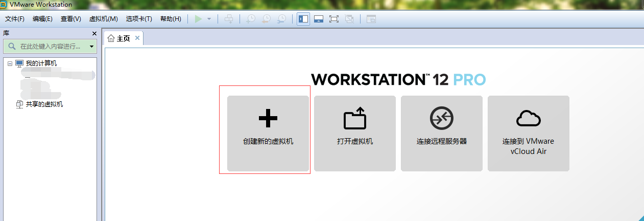
Task: Click the send Ctrl+Alt+Del toolbar icon
Action: (x=229, y=19)
